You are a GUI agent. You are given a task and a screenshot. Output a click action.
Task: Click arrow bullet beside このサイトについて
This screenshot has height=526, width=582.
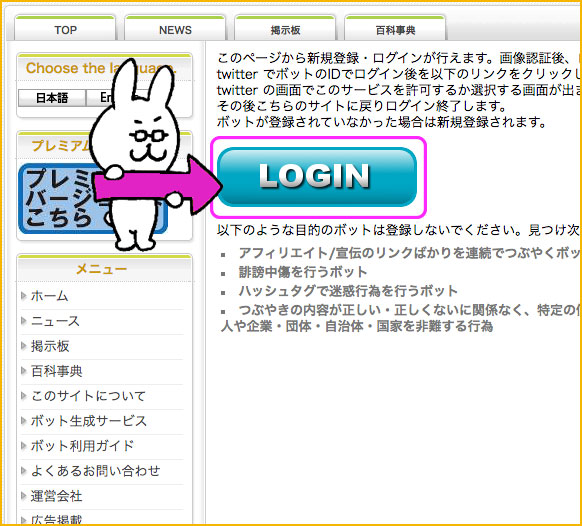pyautogui.click(x=24, y=395)
